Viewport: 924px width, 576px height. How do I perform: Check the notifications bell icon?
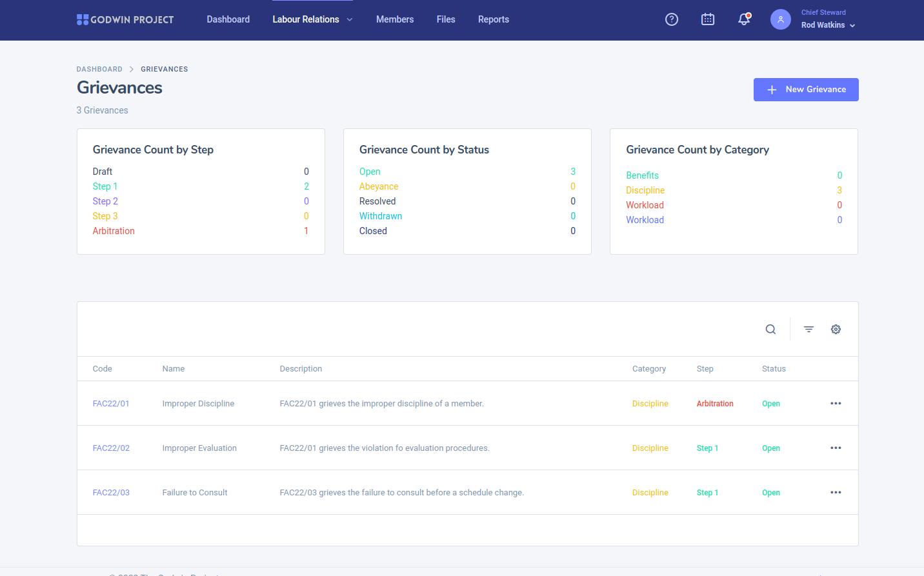pyautogui.click(x=744, y=19)
